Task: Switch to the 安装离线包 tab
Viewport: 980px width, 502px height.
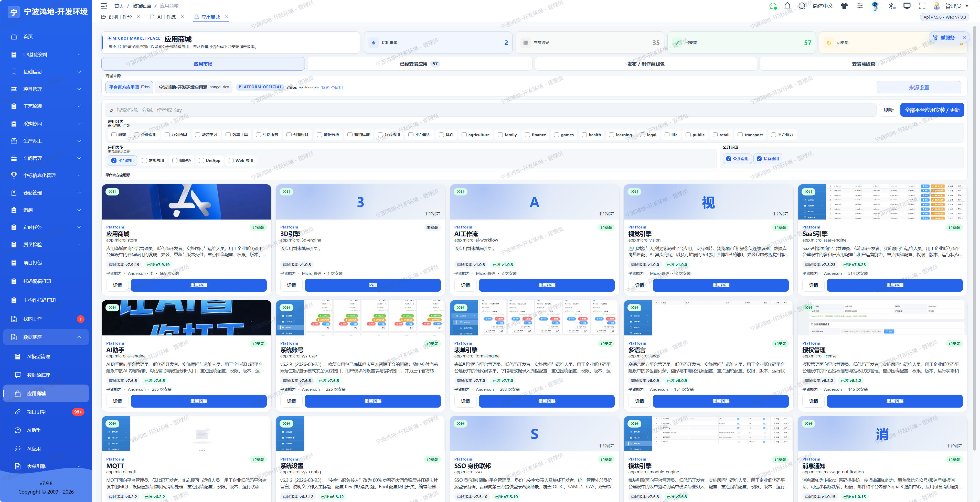Action: [x=863, y=64]
